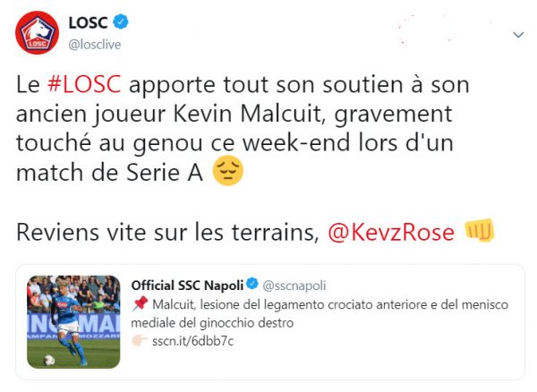Open the tweet options chevron menu
The image size is (537, 392).
pos(517,35)
